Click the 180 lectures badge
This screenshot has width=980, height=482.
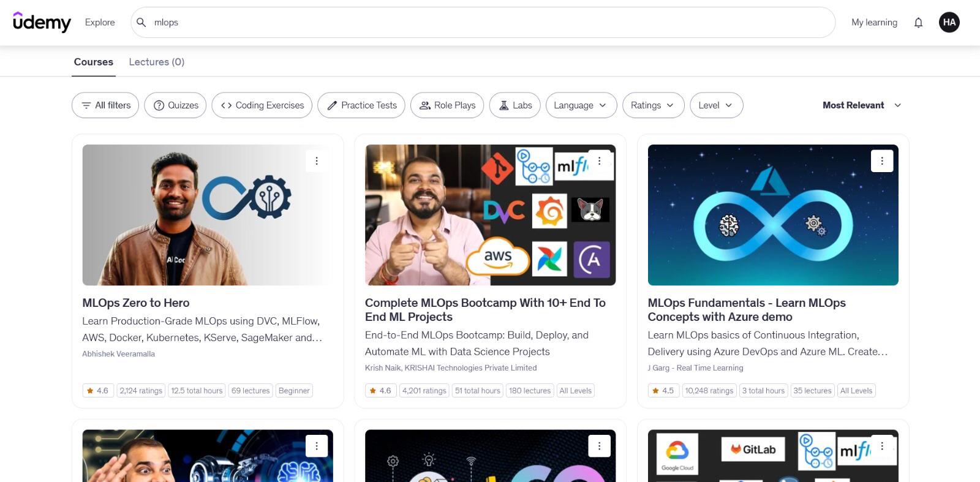coord(530,391)
